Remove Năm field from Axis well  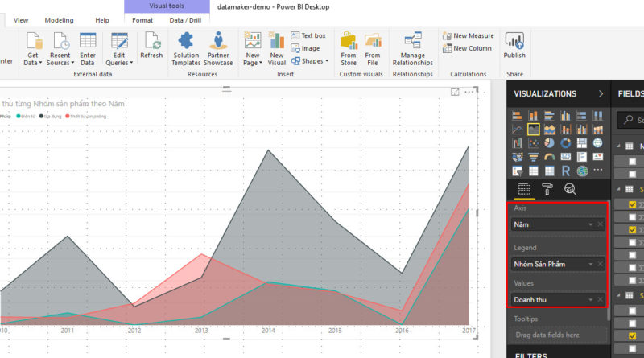601,225
